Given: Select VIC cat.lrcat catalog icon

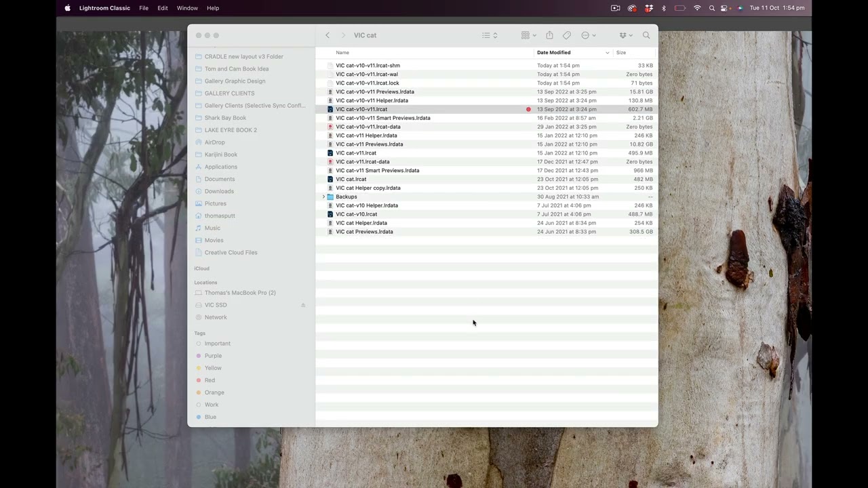Looking at the screenshot, I should click(330, 179).
